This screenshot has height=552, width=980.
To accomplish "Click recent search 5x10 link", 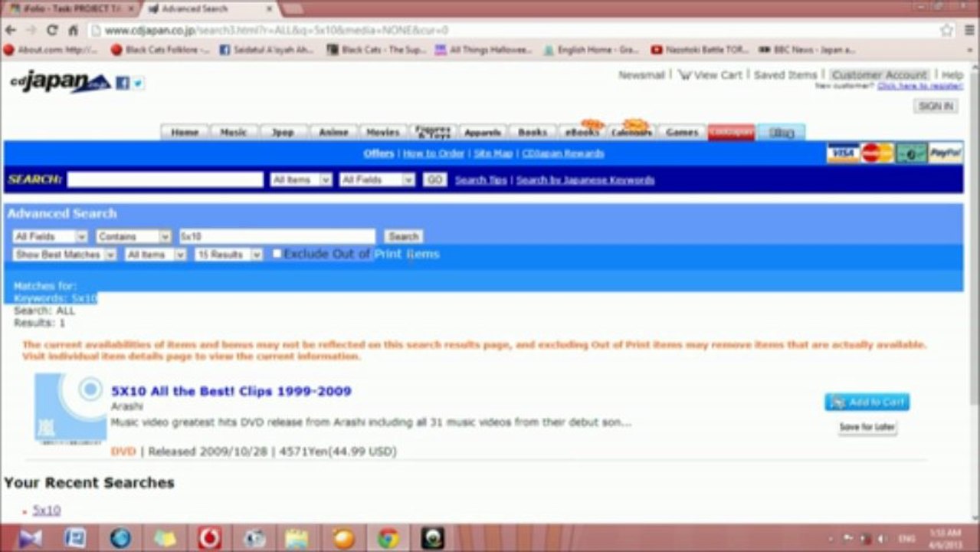I will [47, 511].
